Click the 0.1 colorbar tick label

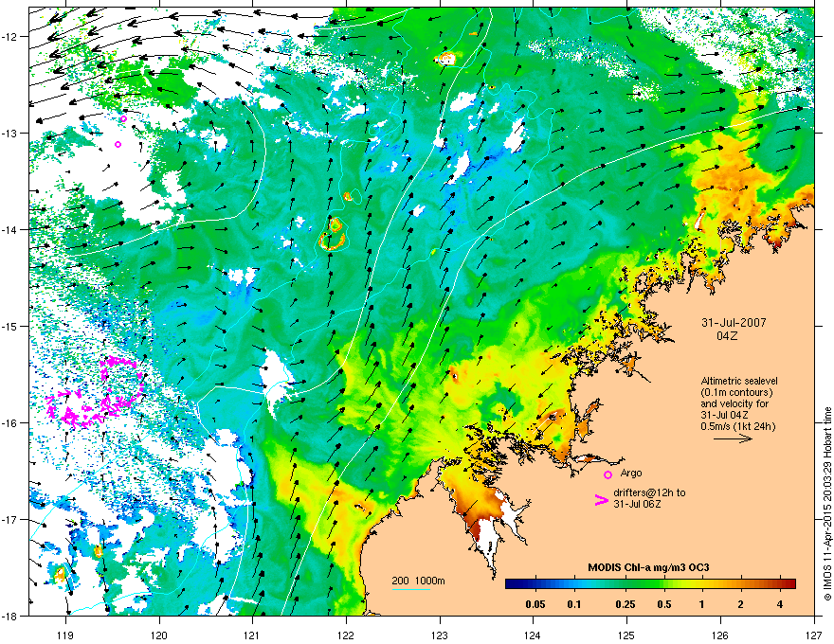coord(574,604)
